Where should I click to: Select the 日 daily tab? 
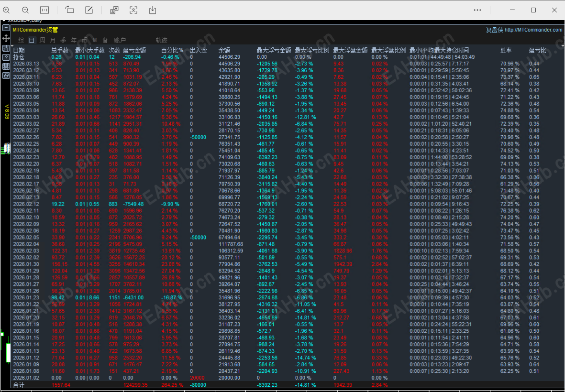point(32,40)
